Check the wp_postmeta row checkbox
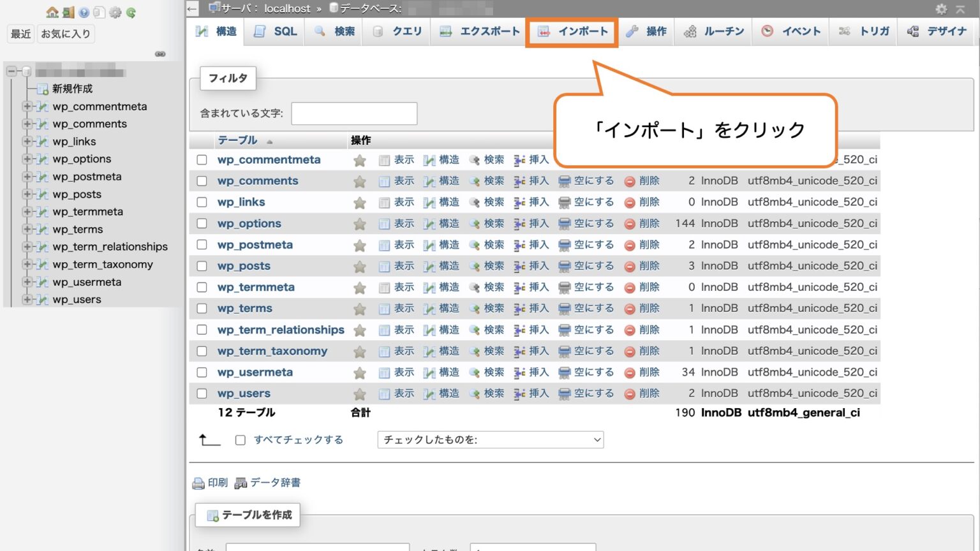 coord(202,245)
